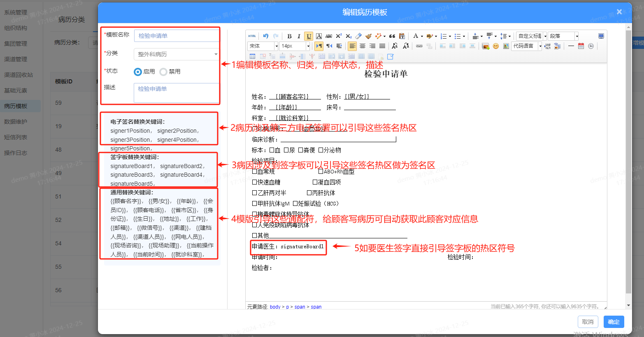Click the 确定 confirm button

click(614, 322)
